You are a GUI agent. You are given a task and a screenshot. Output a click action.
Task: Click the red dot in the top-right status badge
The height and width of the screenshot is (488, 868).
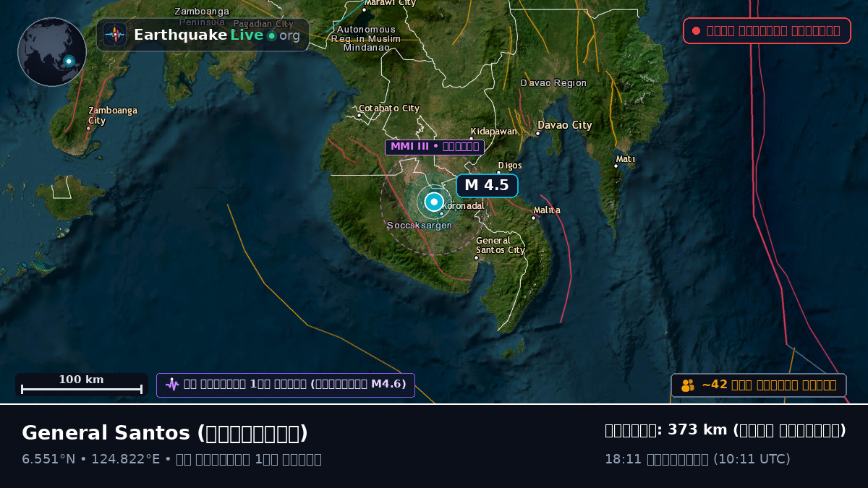click(696, 30)
